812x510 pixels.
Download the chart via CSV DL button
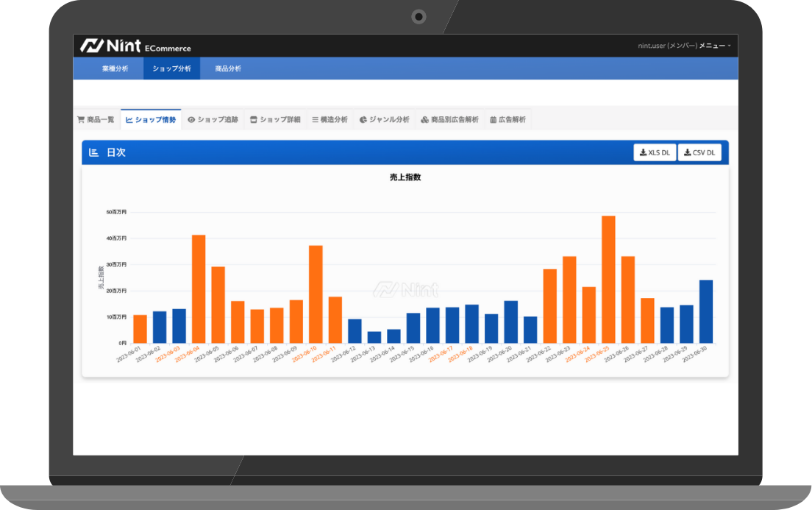[x=699, y=152]
